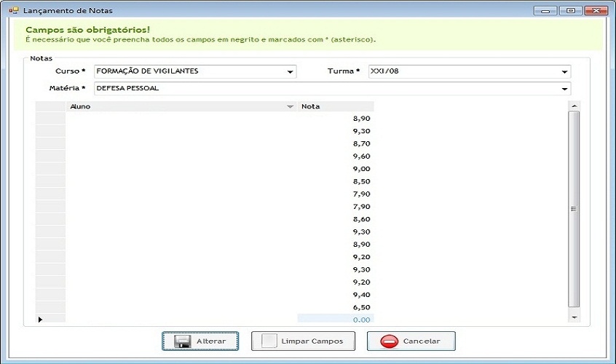Screen dimensions: 616x364
Task: Select the DEFESA PESSOAL matéria field
Action: (332, 89)
